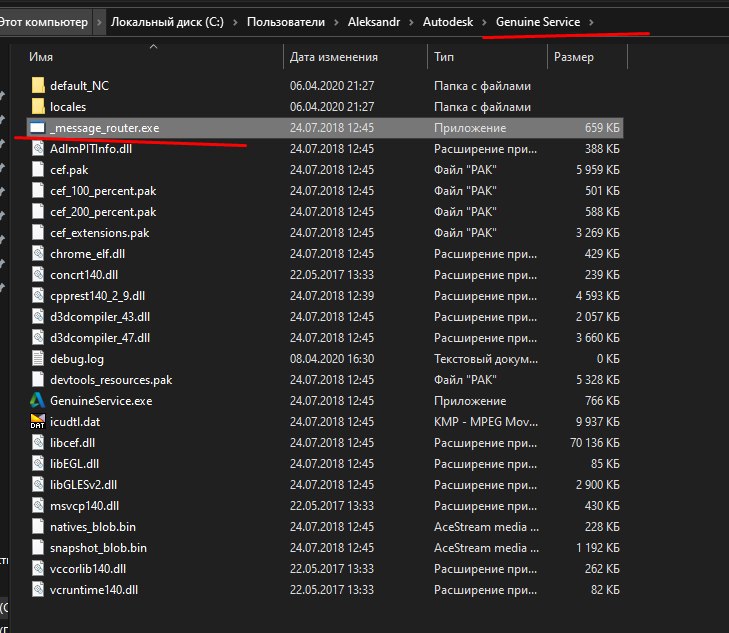The image size is (729, 633).
Task: Click the AdlmPITInfo.dll file icon
Action: pyautogui.click(x=38, y=149)
